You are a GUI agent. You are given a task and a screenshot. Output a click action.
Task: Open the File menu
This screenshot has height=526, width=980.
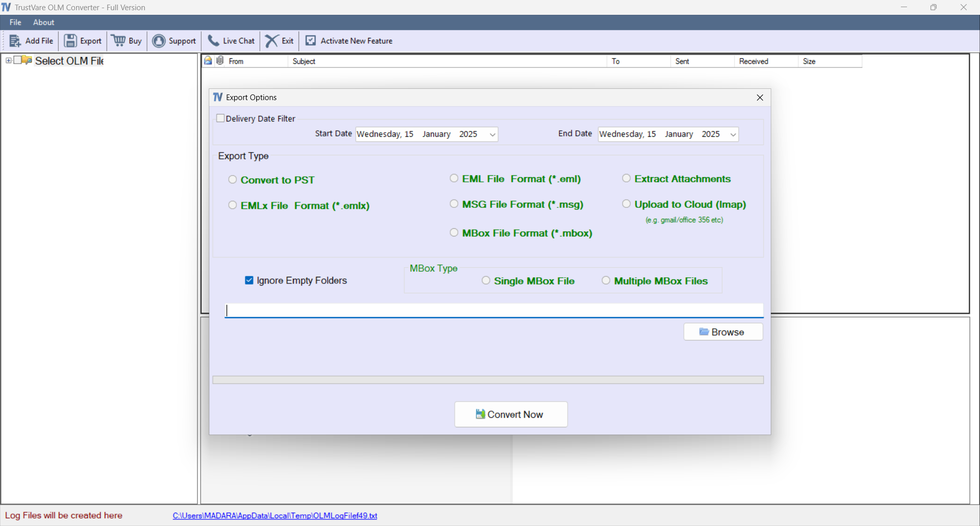[x=15, y=22]
